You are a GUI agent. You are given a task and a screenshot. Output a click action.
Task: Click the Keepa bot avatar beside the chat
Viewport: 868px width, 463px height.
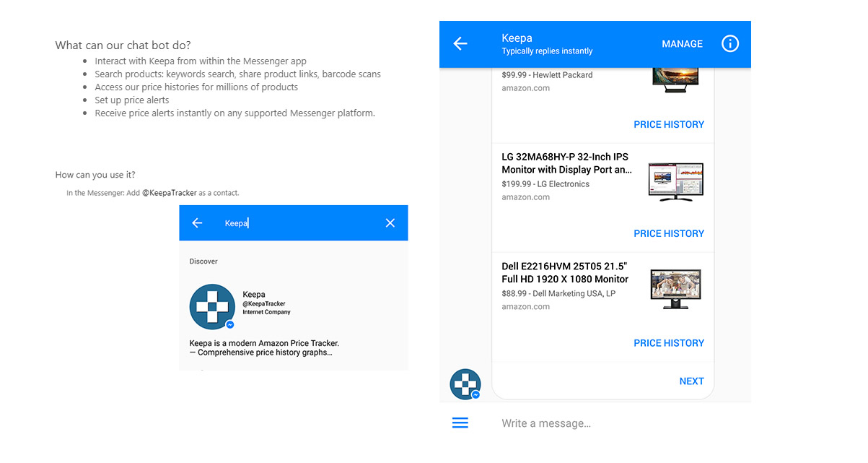465,384
